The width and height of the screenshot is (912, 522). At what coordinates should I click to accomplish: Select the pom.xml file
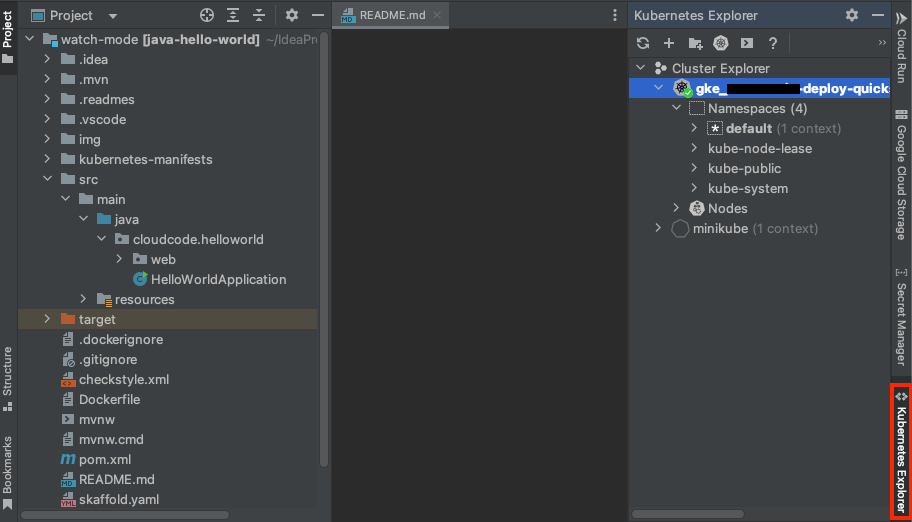105,459
